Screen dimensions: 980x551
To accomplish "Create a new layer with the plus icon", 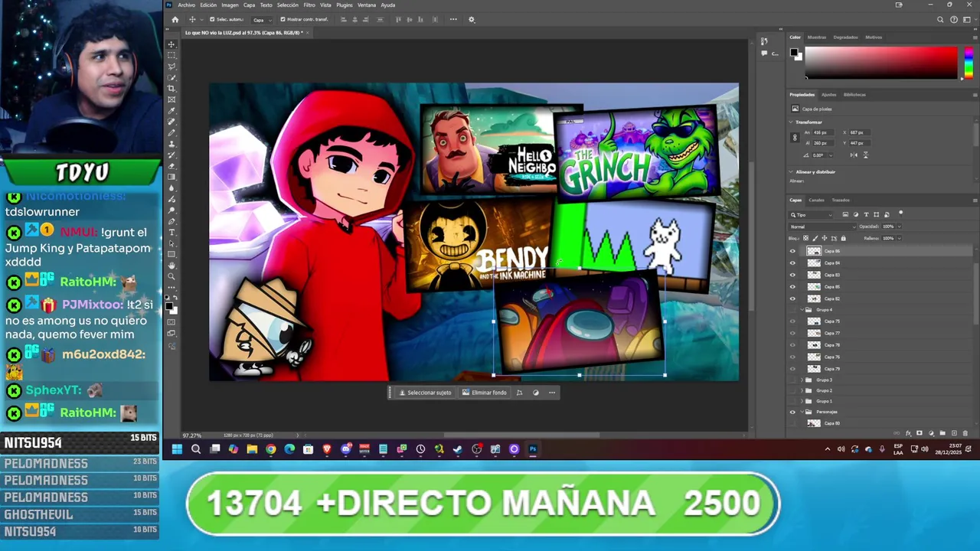I will pos(954,433).
